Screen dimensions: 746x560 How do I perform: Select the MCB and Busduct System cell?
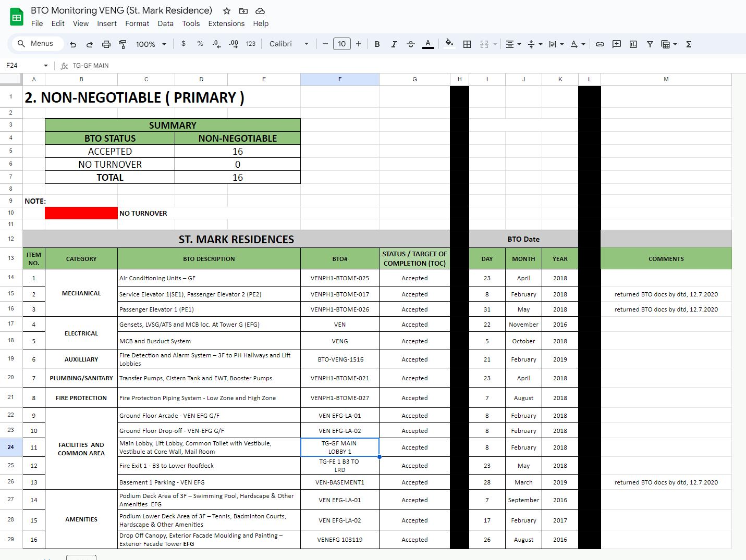pyautogui.click(x=209, y=341)
